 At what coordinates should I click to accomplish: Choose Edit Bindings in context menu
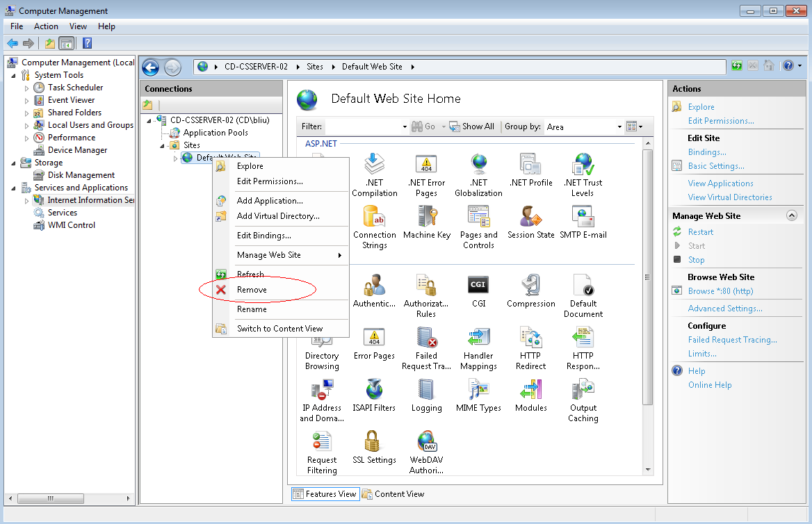pyautogui.click(x=281, y=236)
